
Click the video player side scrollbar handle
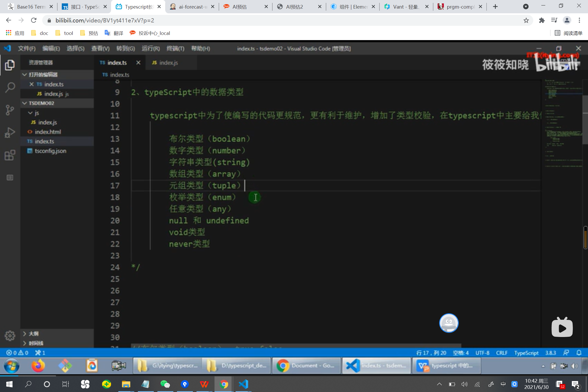pyautogui.click(x=585, y=238)
